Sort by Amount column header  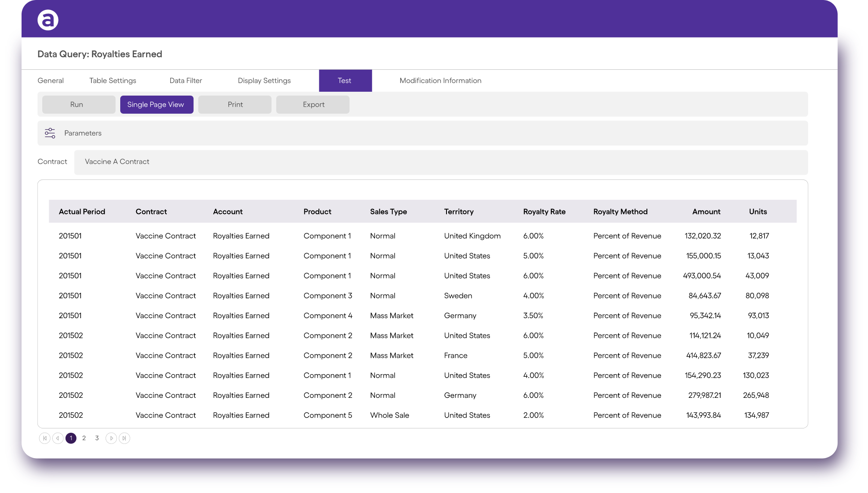[706, 212]
